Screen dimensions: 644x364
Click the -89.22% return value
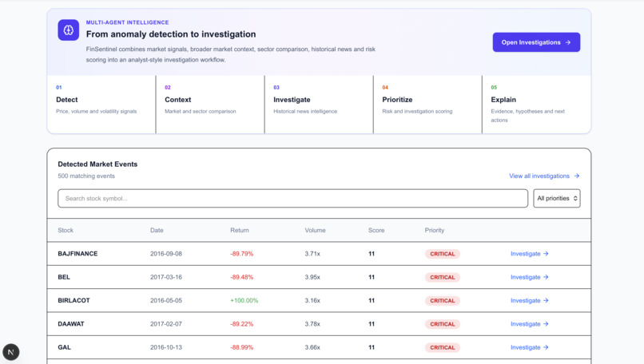pyautogui.click(x=241, y=324)
